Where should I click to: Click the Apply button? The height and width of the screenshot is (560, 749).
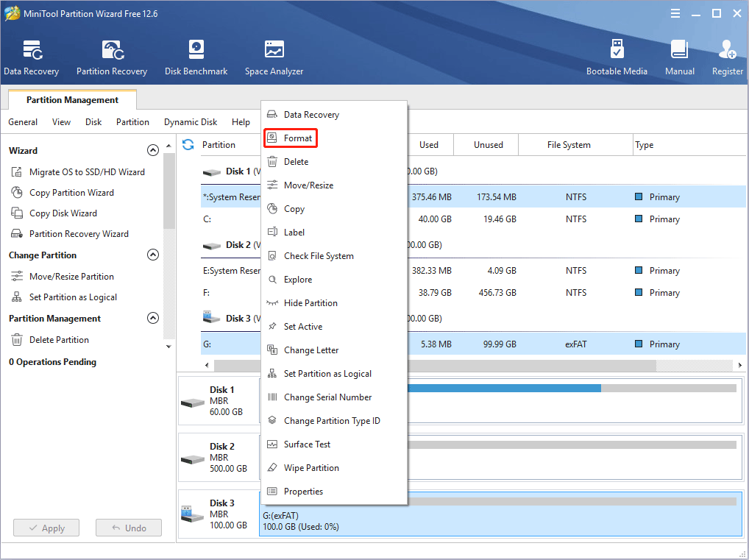click(x=46, y=528)
